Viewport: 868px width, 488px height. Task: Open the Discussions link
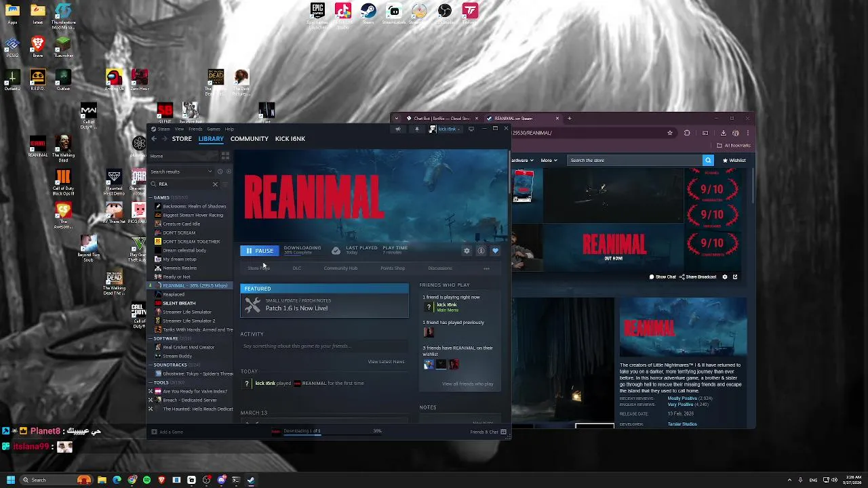[440, 268]
